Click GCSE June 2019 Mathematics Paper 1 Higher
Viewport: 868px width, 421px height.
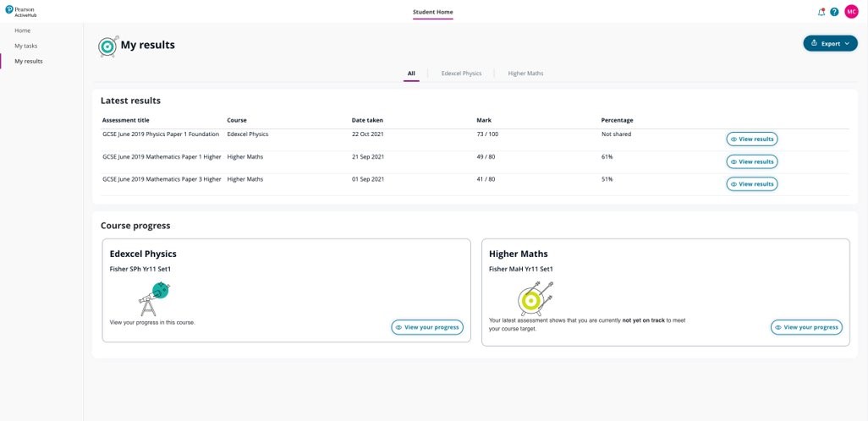pyautogui.click(x=162, y=157)
